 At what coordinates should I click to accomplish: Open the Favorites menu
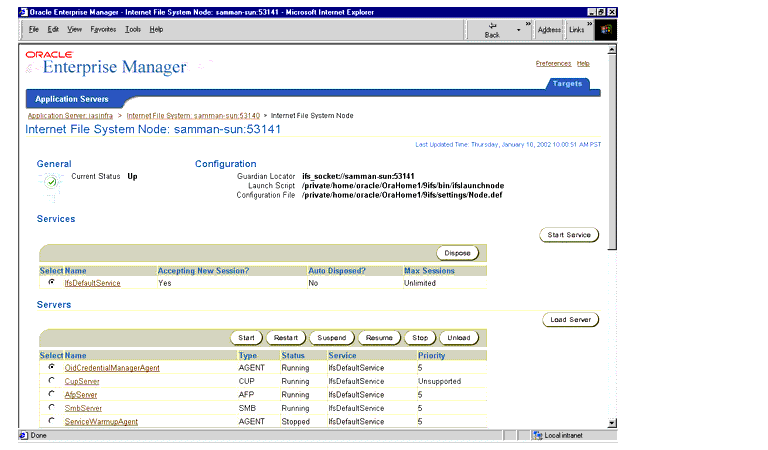point(103,29)
